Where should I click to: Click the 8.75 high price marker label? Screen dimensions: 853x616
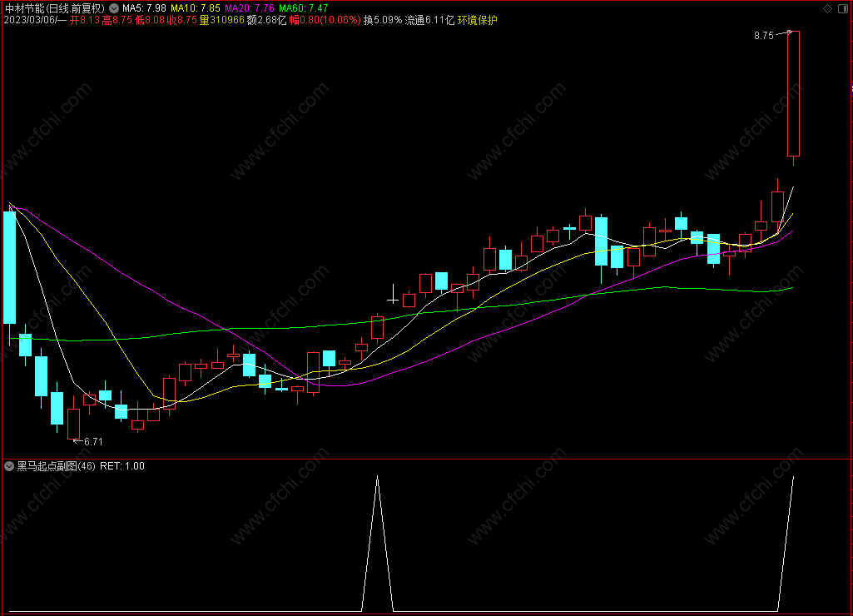tap(764, 36)
